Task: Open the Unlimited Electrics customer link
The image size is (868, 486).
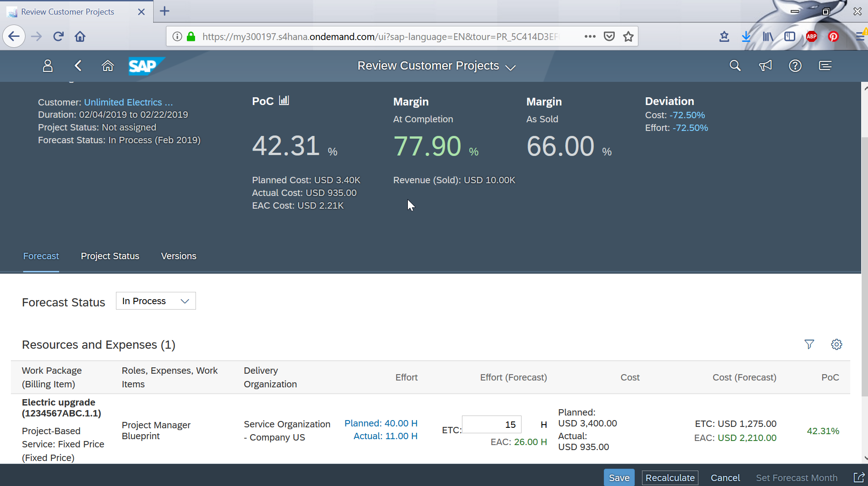Action: pyautogui.click(x=127, y=102)
